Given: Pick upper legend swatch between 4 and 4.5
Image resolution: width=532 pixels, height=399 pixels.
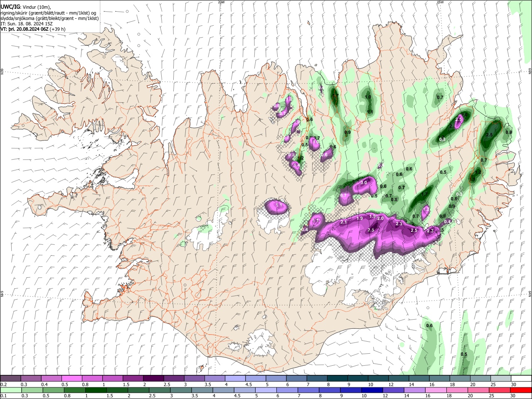Looking at the screenshot, I should pos(235,378).
